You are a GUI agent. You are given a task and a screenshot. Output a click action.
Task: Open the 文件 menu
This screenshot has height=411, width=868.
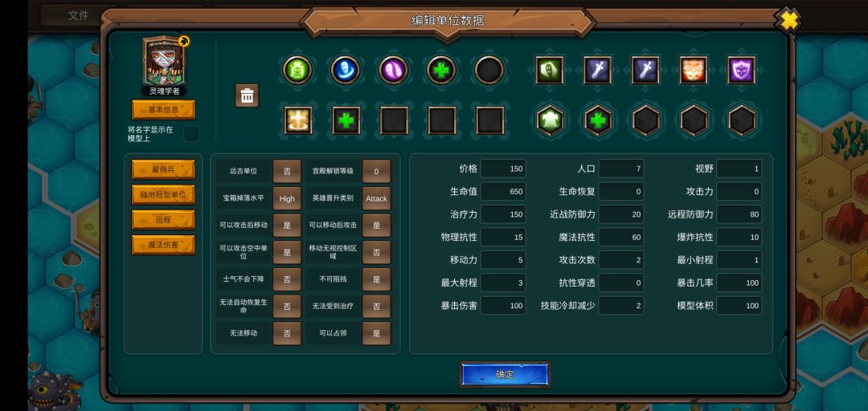tap(79, 15)
